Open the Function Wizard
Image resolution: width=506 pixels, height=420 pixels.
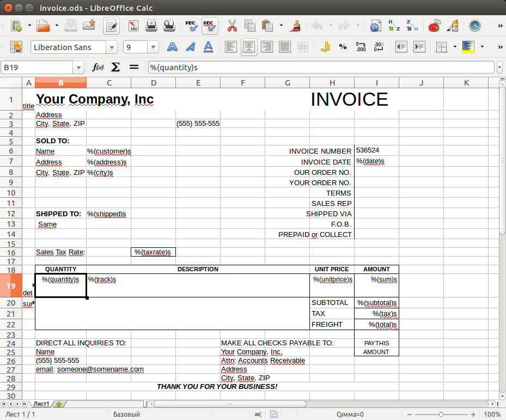[x=98, y=67]
